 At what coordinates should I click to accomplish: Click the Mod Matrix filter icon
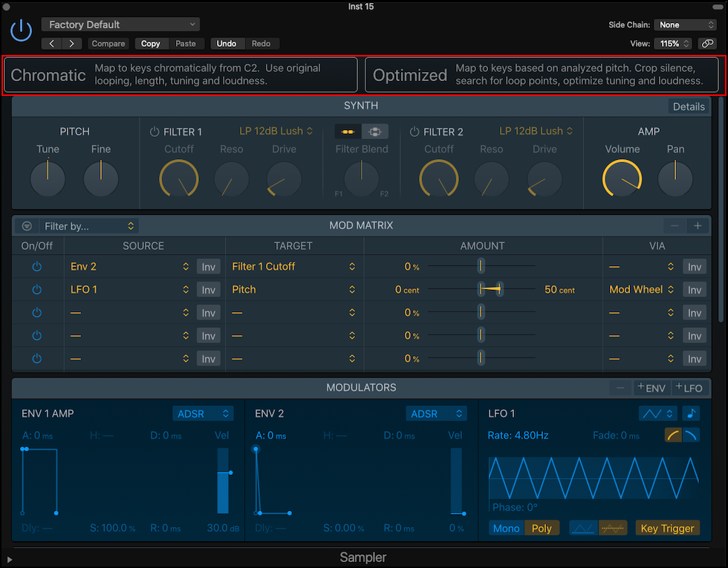27,226
